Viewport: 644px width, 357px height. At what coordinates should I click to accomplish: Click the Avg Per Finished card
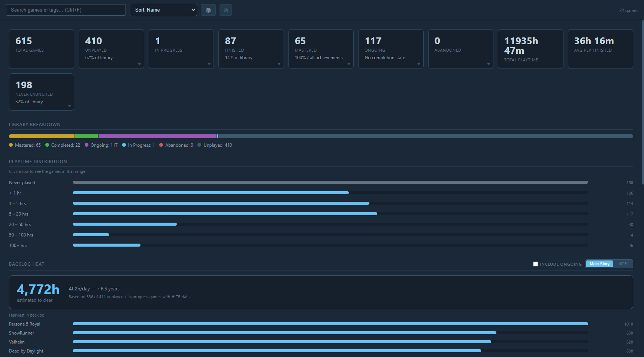(601, 49)
